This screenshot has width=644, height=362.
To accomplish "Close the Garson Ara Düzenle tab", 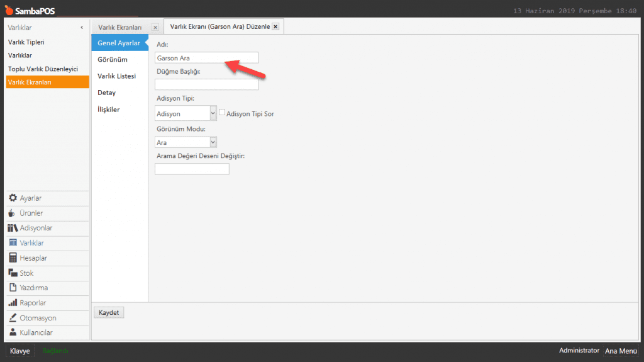I will [x=275, y=27].
